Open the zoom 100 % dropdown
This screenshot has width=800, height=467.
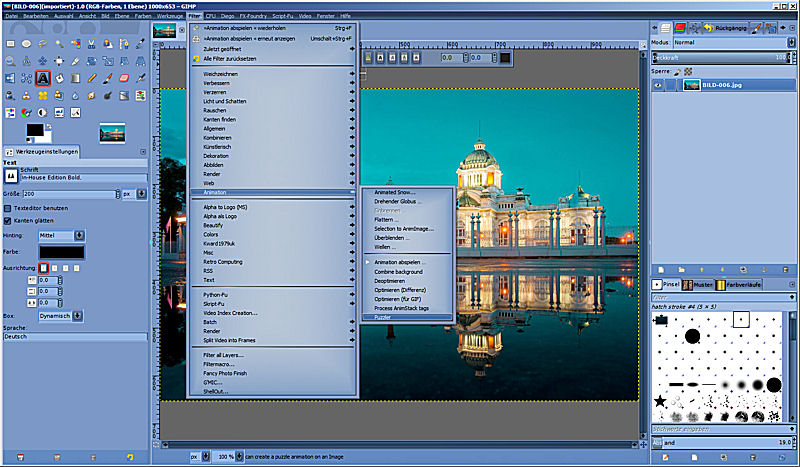tap(228, 457)
